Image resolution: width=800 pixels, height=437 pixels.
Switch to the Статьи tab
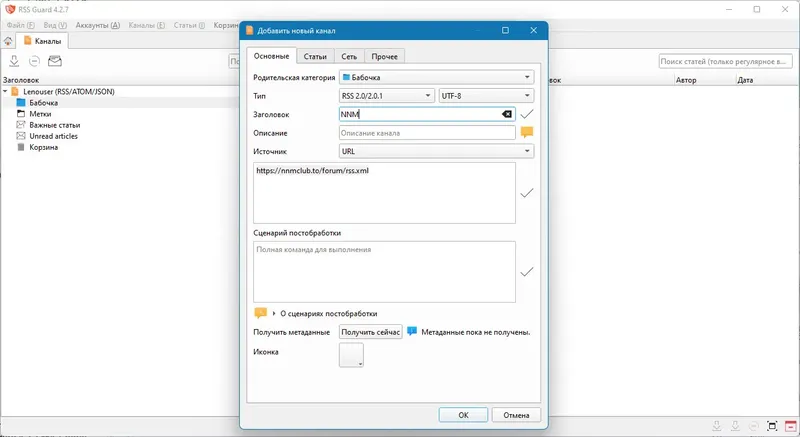click(315, 57)
